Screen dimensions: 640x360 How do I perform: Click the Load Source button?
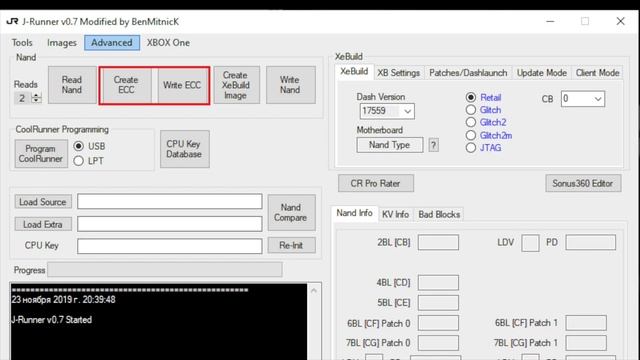[43, 202]
